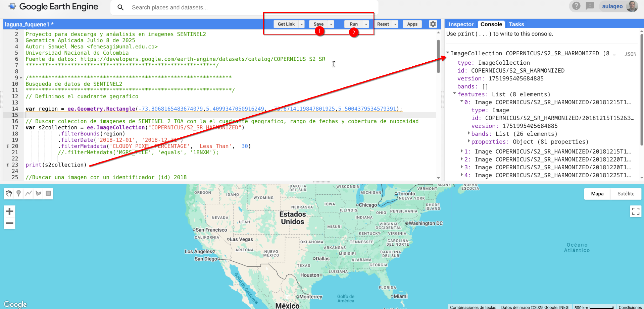Choose the draw line tool
This screenshot has height=309, width=644.
click(x=29, y=193)
